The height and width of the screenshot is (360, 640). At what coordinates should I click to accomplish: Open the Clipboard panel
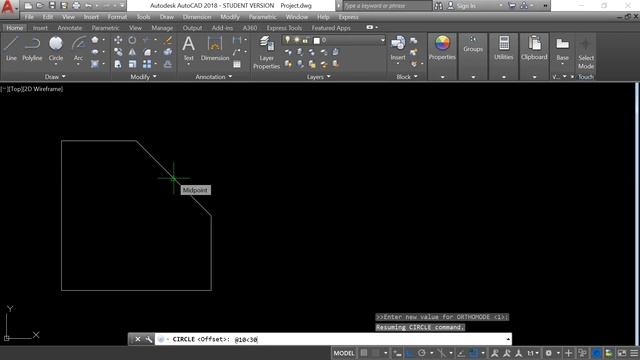click(534, 48)
